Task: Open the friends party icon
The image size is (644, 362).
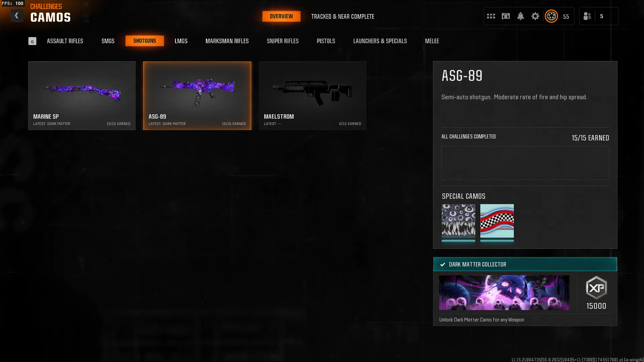Action: [587, 16]
